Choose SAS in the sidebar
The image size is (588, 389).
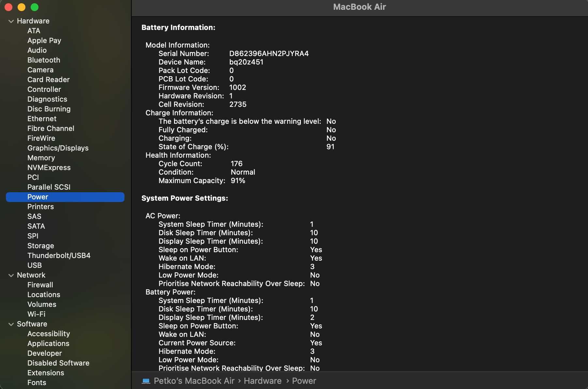[x=34, y=216]
